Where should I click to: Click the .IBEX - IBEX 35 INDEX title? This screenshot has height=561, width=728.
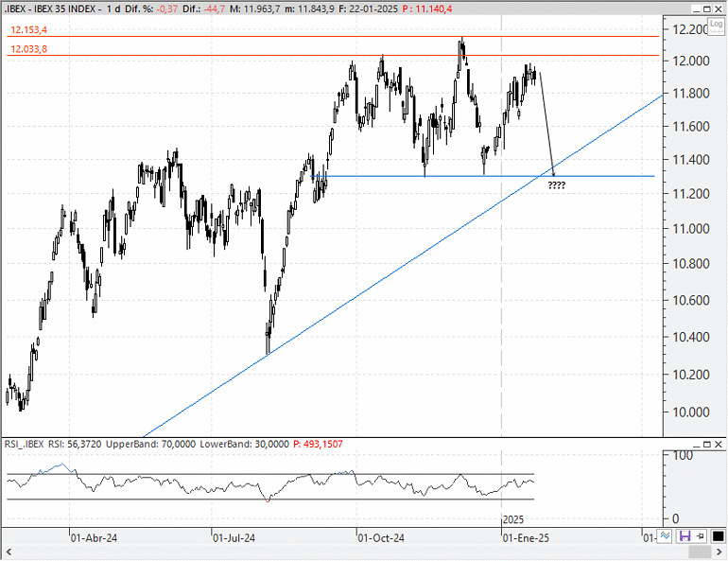pyautogui.click(x=50, y=9)
